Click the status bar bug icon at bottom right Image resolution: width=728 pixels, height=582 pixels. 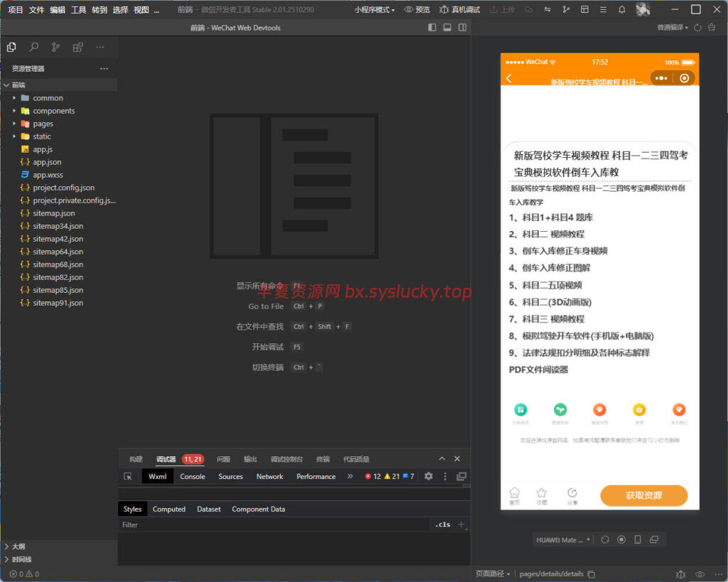pyautogui.click(x=680, y=574)
